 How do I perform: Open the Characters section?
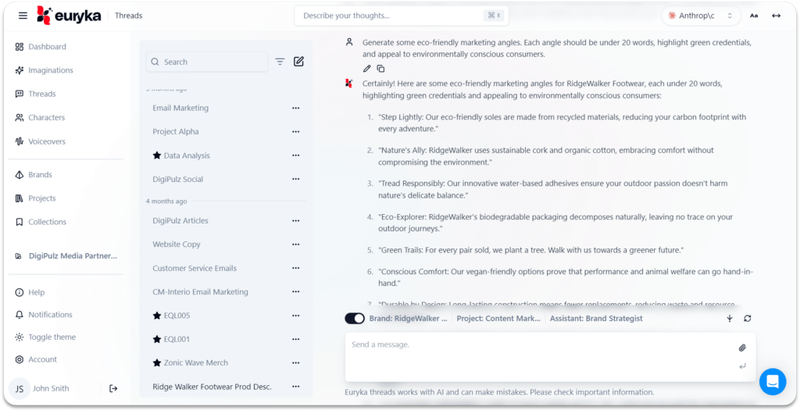40,117
